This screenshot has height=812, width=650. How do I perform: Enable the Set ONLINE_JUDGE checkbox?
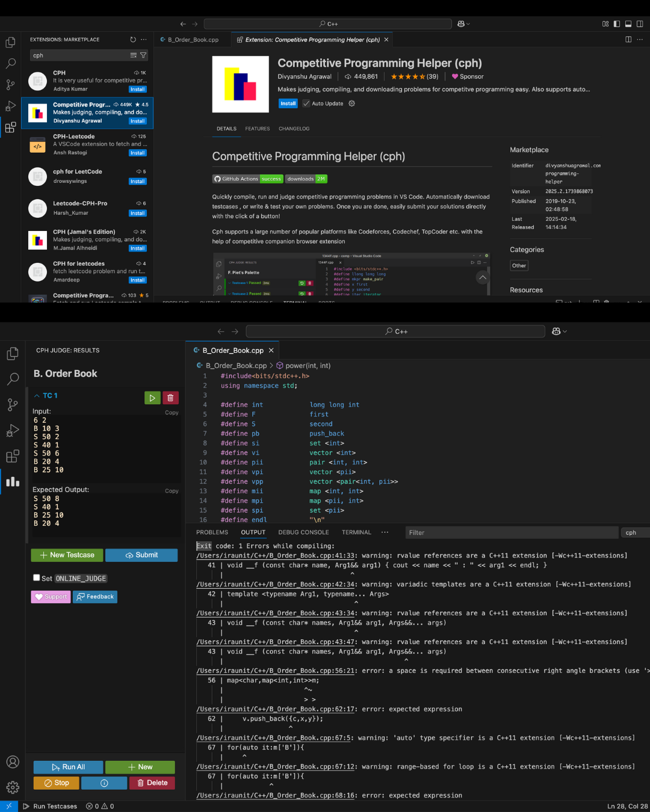(37, 577)
